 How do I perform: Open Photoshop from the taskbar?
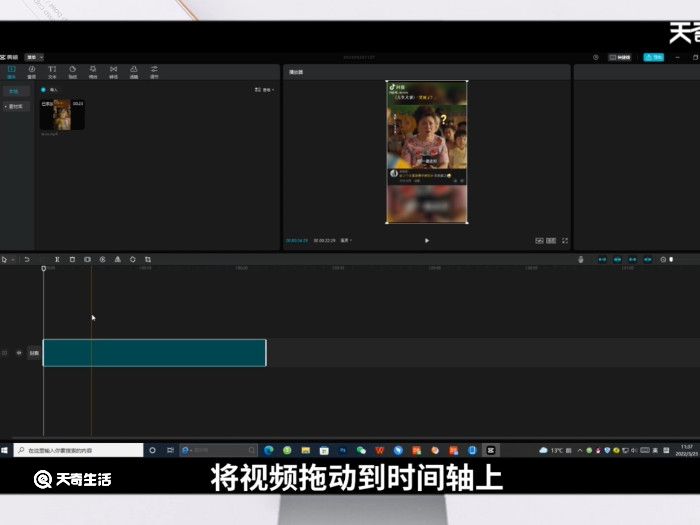[x=342, y=450]
